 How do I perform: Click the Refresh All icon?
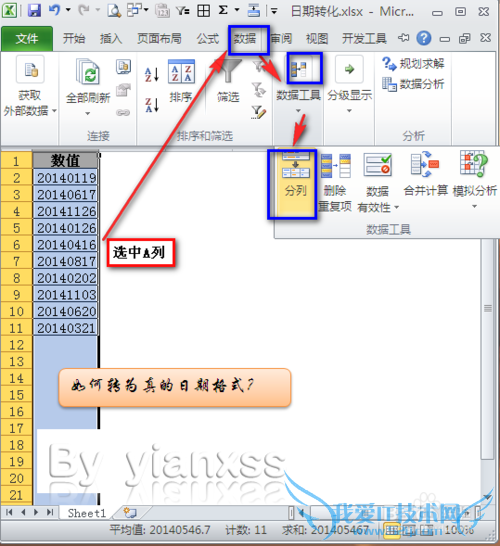click(88, 71)
